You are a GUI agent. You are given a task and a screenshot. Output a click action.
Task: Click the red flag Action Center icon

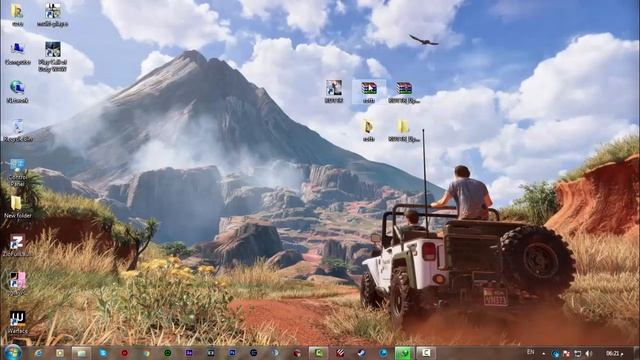pos(567,353)
